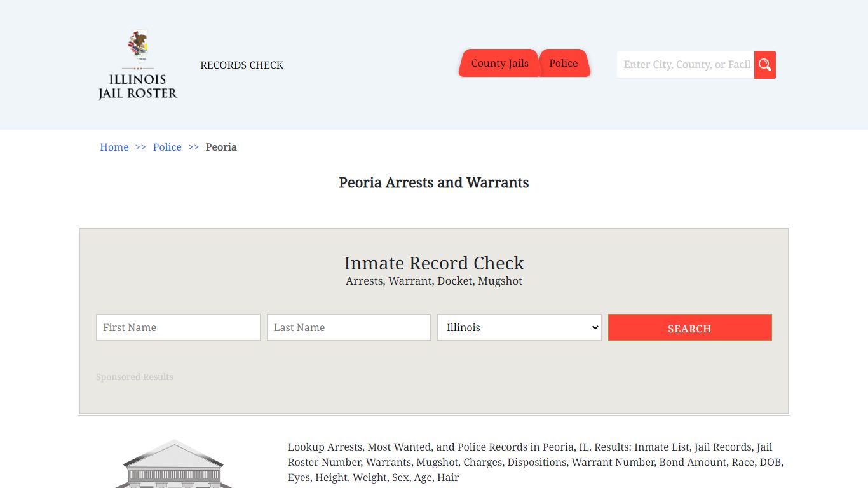
Task: Click the red SEARCH button
Action: pos(690,327)
